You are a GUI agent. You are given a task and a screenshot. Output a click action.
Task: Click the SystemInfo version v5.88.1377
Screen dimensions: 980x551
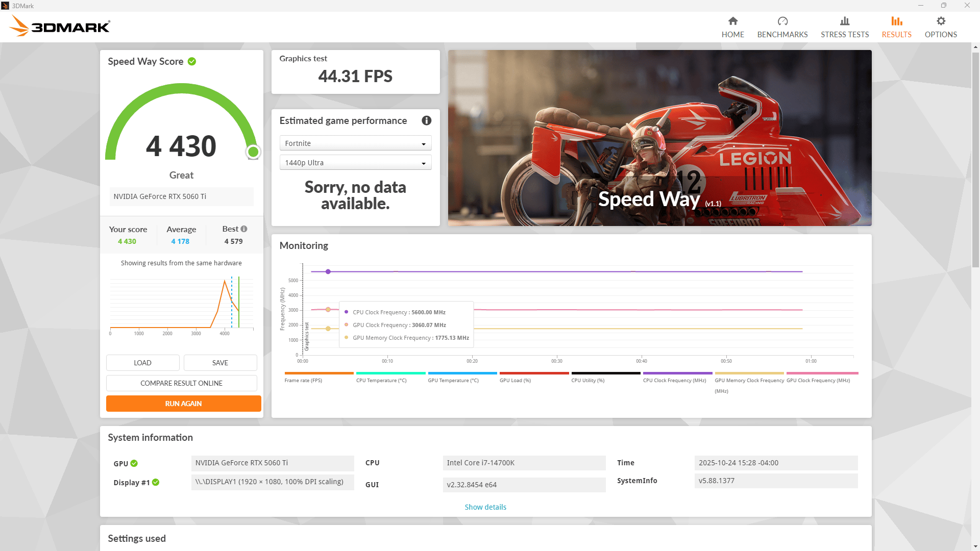pos(776,481)
